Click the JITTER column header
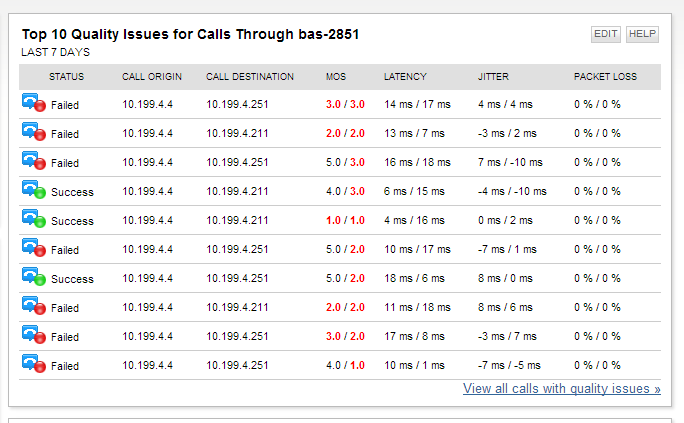This screenshot has width=684, height=423. [x=493, y=77]
